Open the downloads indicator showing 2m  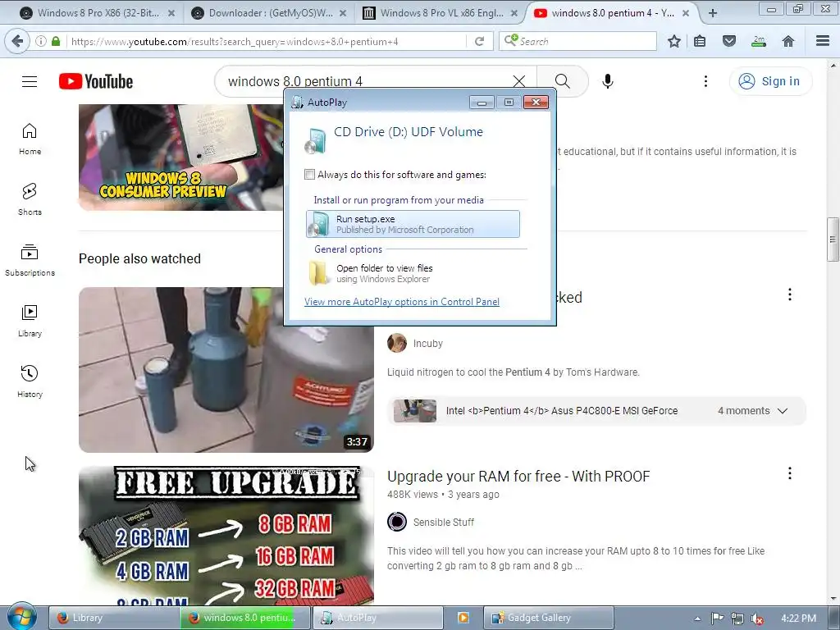[x=759, y=41]
